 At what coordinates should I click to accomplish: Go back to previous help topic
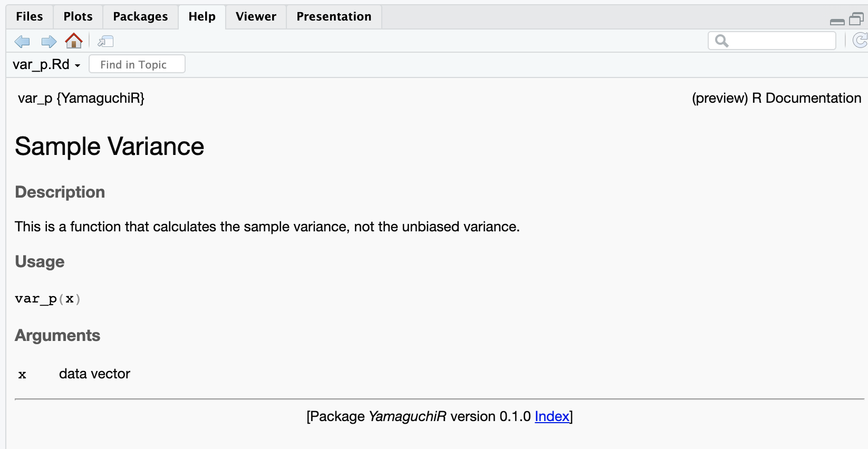point(22,41)
